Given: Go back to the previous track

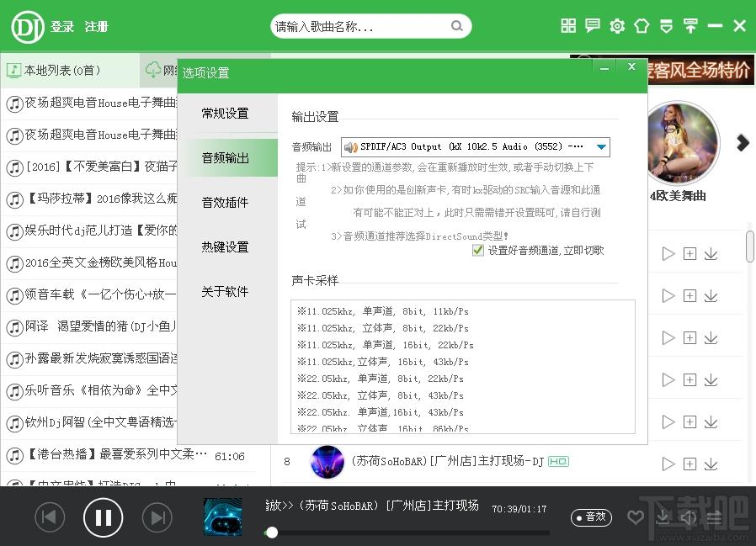Looking at the screenshot, I should (50, 517).
